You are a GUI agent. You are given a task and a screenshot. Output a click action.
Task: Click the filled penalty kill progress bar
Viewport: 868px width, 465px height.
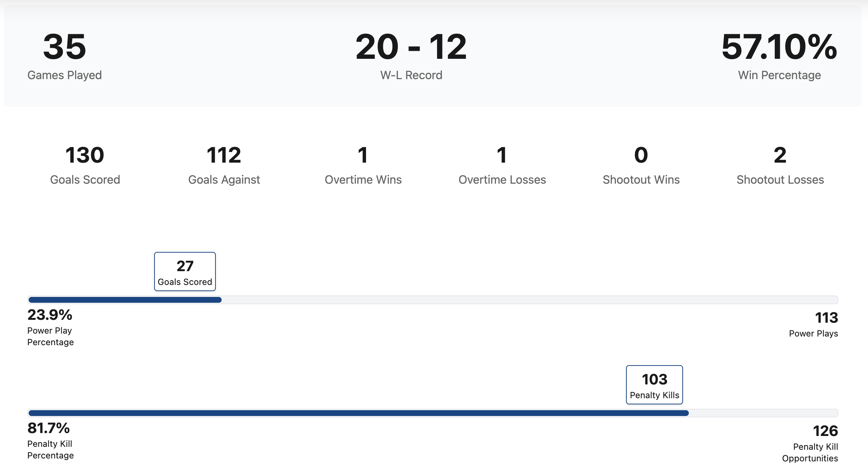click(x=358, y=413)
